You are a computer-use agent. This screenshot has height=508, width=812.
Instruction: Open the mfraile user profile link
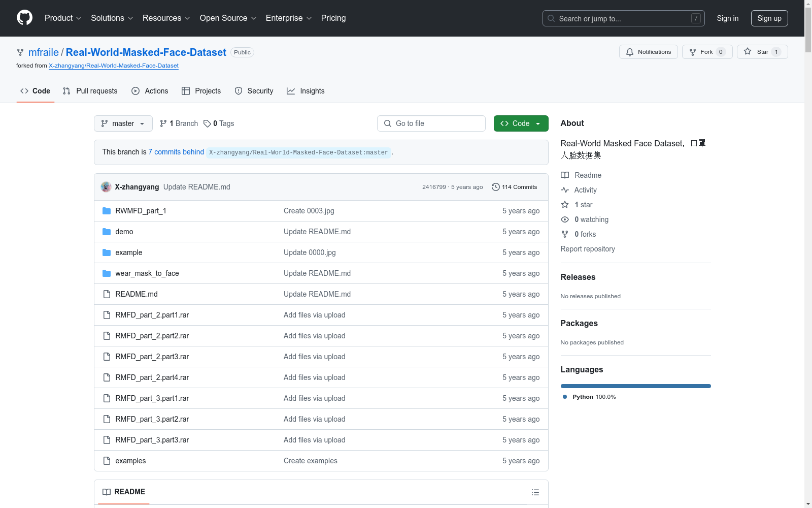(44, 52)
